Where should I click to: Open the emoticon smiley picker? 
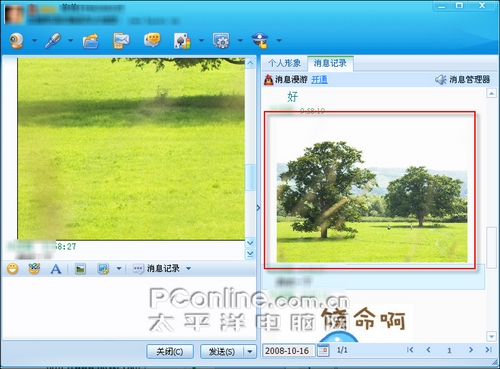coord(13,269)
